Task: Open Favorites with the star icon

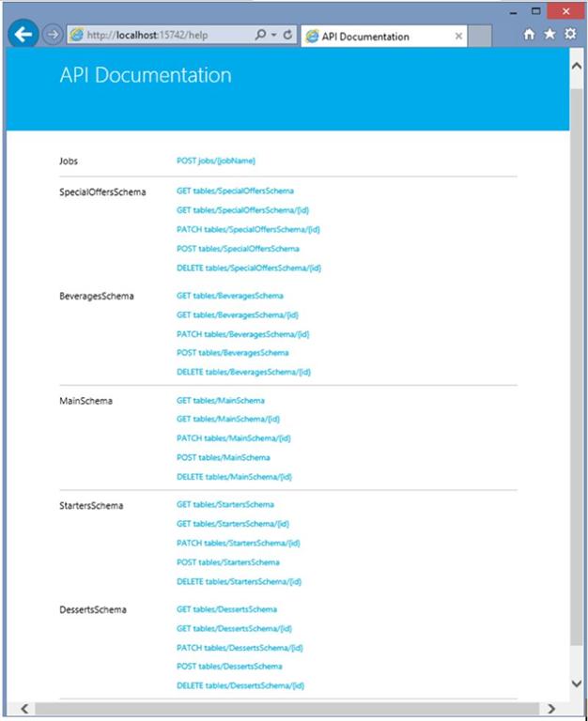Action: point(549,34)
